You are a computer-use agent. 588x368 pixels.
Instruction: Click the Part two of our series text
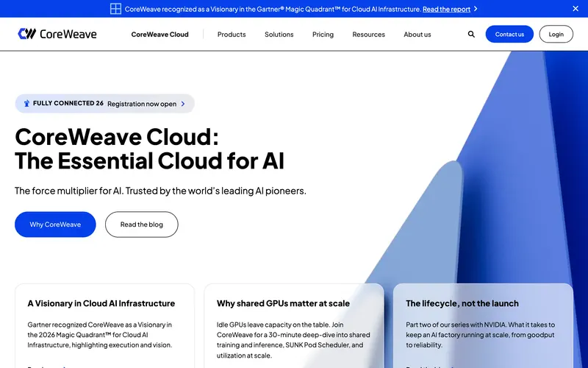[481, 335]
